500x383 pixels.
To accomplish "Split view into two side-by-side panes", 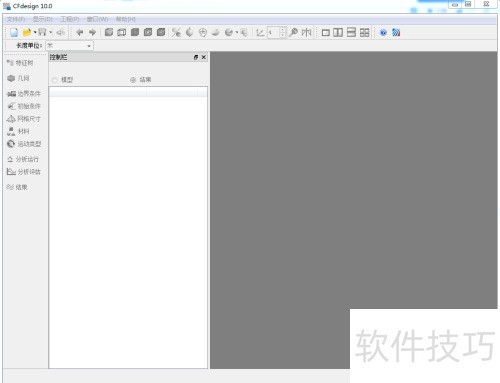I will (x=338, y=33).
